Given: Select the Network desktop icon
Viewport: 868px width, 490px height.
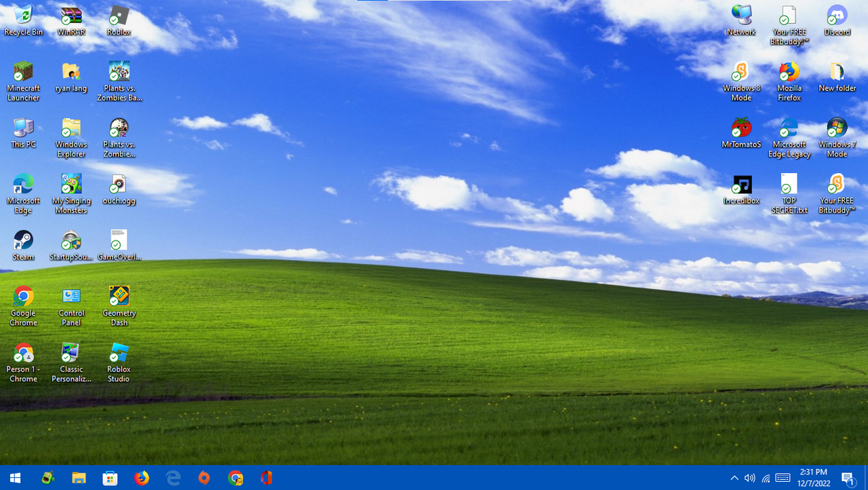Looking at the screenshot, I should coord(741,21).
